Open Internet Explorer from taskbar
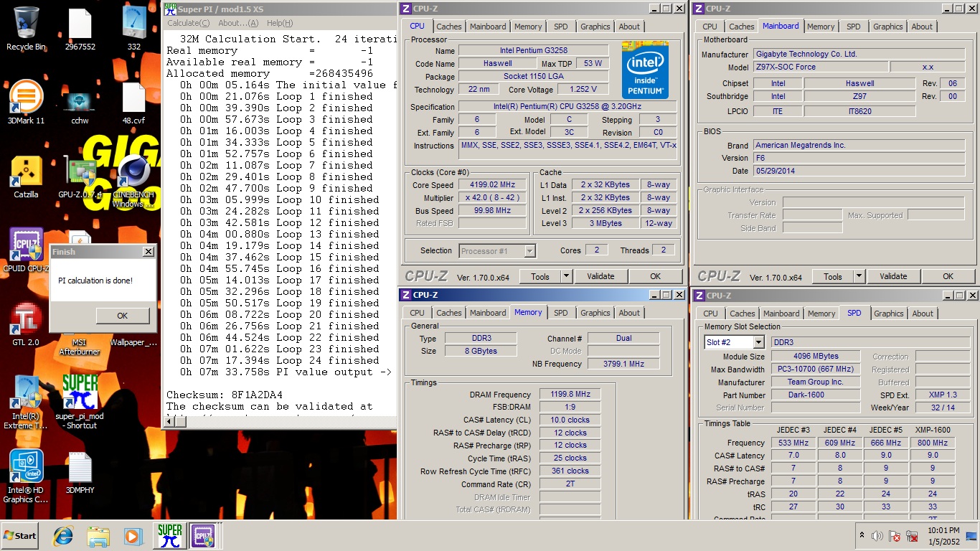 click(x=63, y=535)
